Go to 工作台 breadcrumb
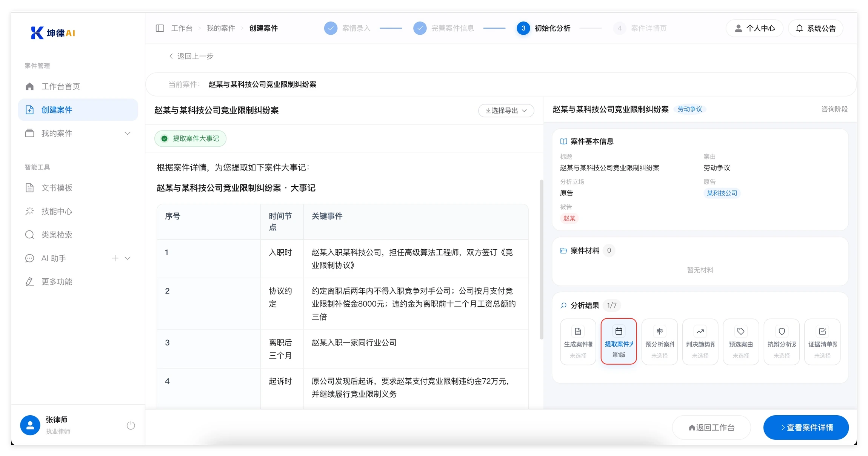Image resolution: width=868 pixels, height=456 pixels. 182,28
